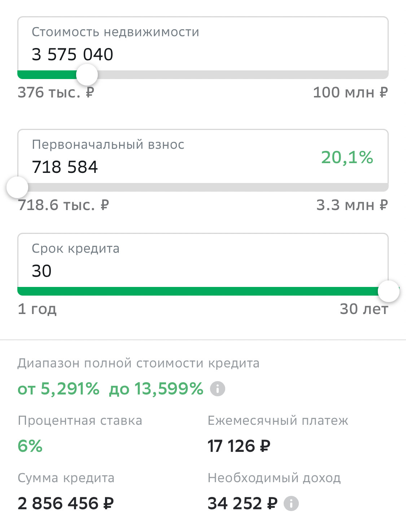
Task: Click the "30 лет" maximum term label
Action: [364, 309]
